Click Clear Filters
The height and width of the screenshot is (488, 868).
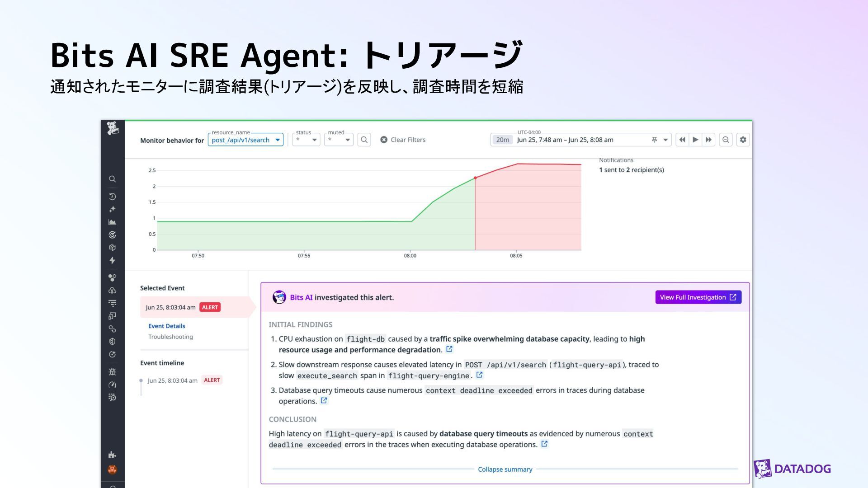403,140
